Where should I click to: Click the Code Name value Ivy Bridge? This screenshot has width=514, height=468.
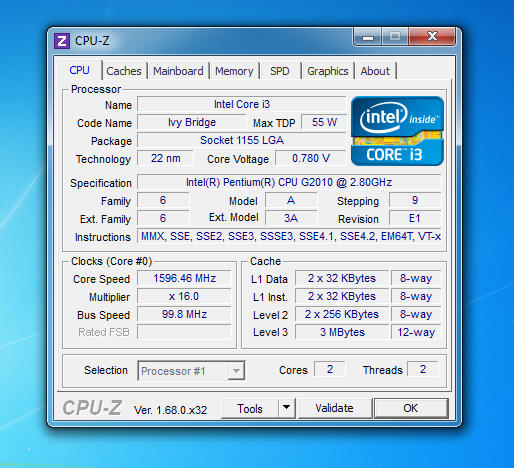[192, 122]
